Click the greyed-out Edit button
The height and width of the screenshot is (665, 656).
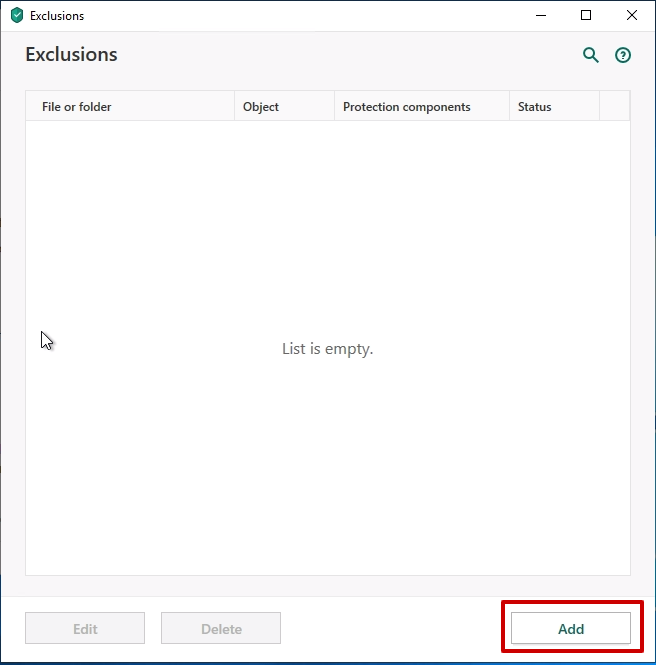[x=85, y=628]
